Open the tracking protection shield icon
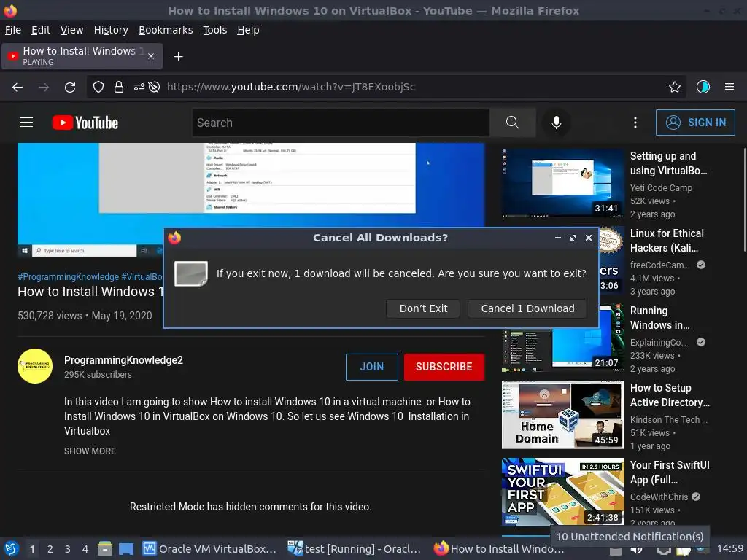This screenshot has width=747, height=560. (x=98, y=87)
